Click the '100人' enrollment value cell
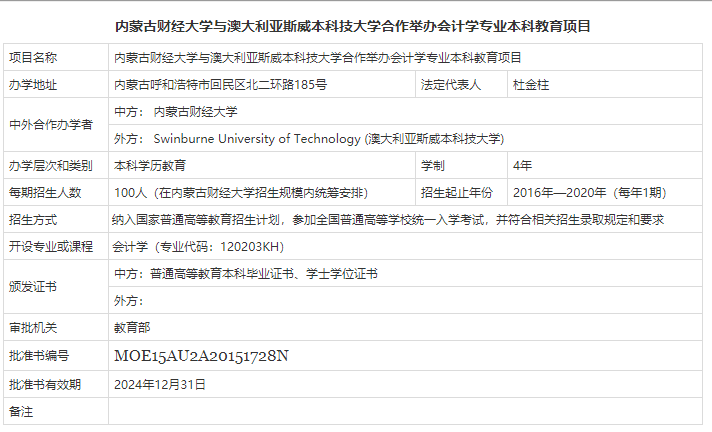This screenshot has width=712, height=432. point(262,193)
